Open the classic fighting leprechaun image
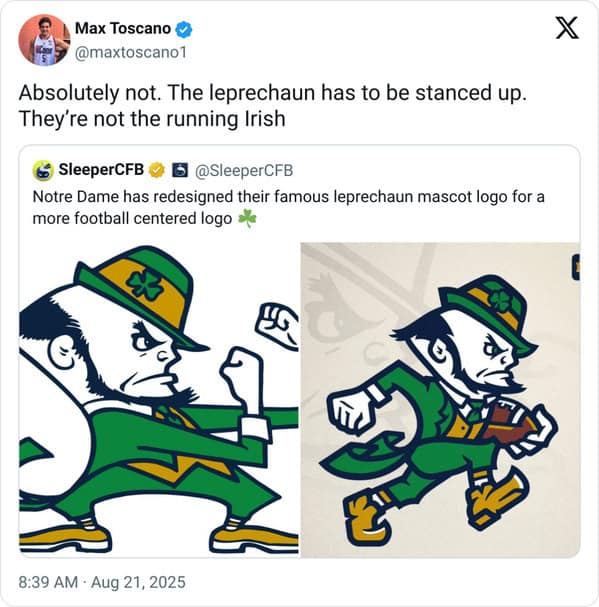This screenshot has width=599, height=607. point(159,400)
